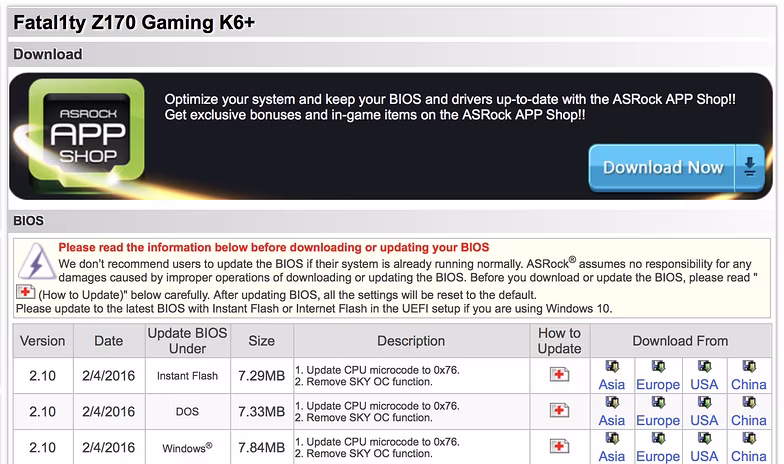The width and height of the screenshot is (784, 464).
Task: Click the Europe download icon in DOS row
Action: pos(658,402)
